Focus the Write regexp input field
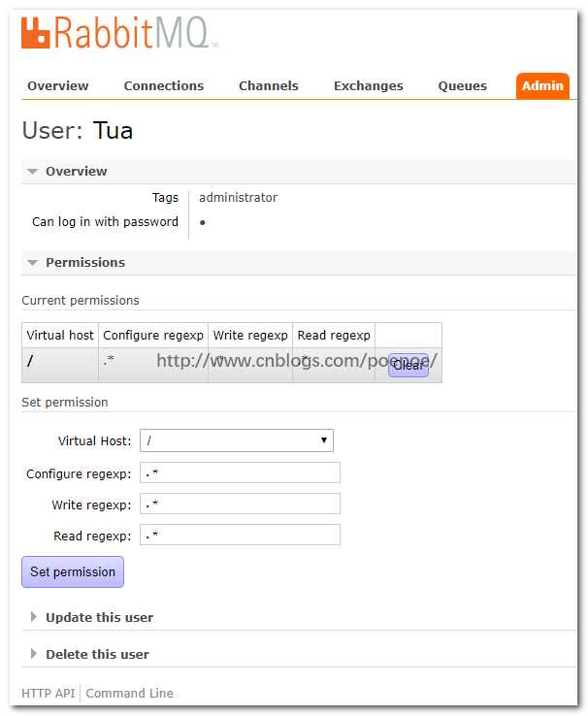This screenshot has width=588, height=716. coord(240,504)
